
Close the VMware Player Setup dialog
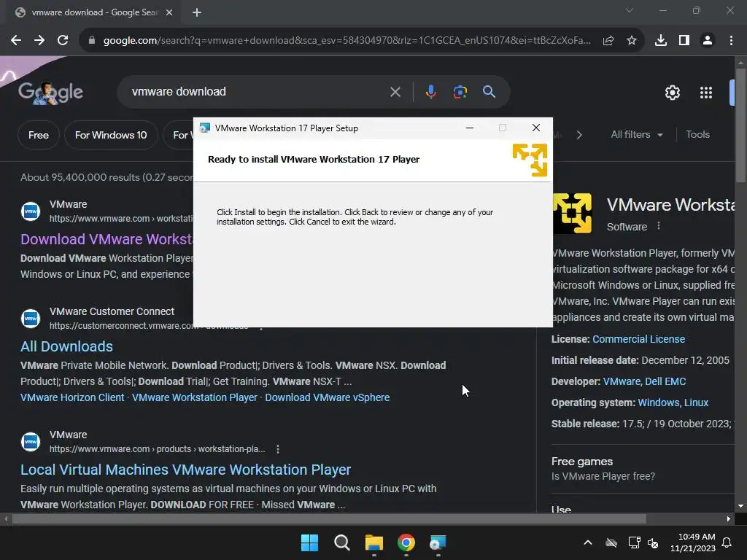(536, 128)
